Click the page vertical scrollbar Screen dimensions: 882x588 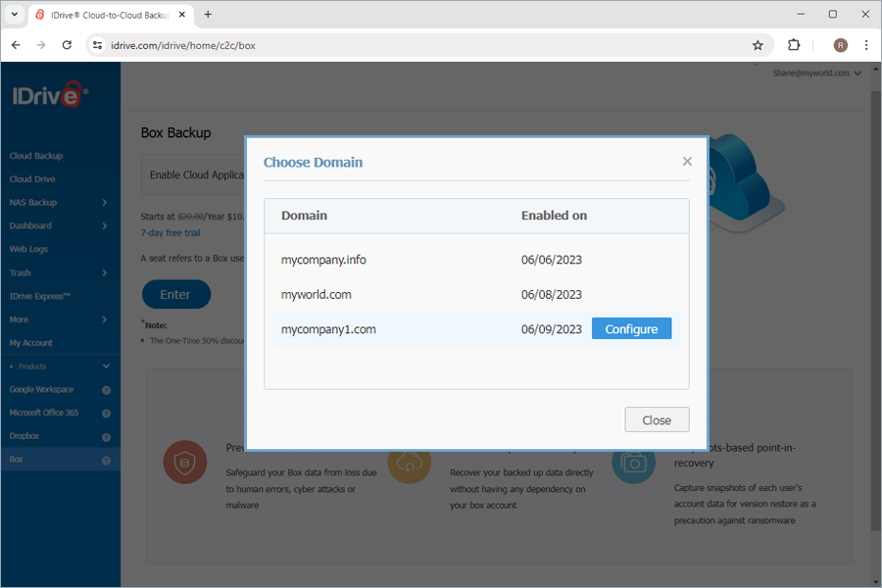876,310
